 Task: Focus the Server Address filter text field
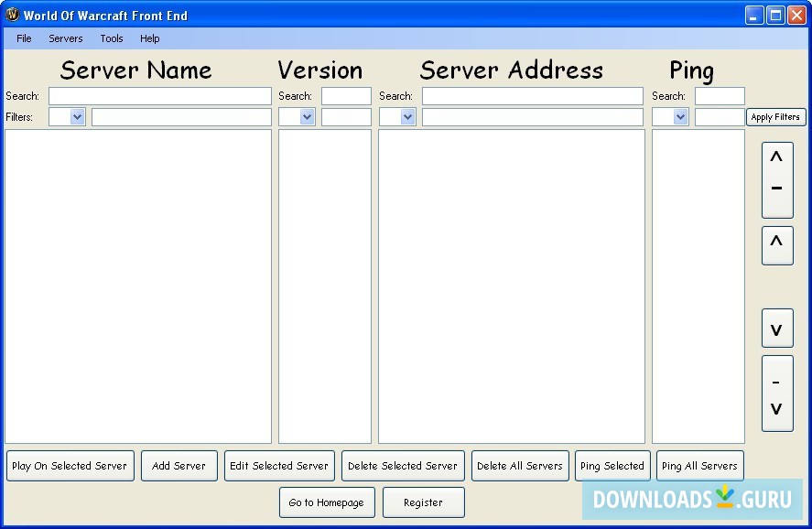coord(533,117)
